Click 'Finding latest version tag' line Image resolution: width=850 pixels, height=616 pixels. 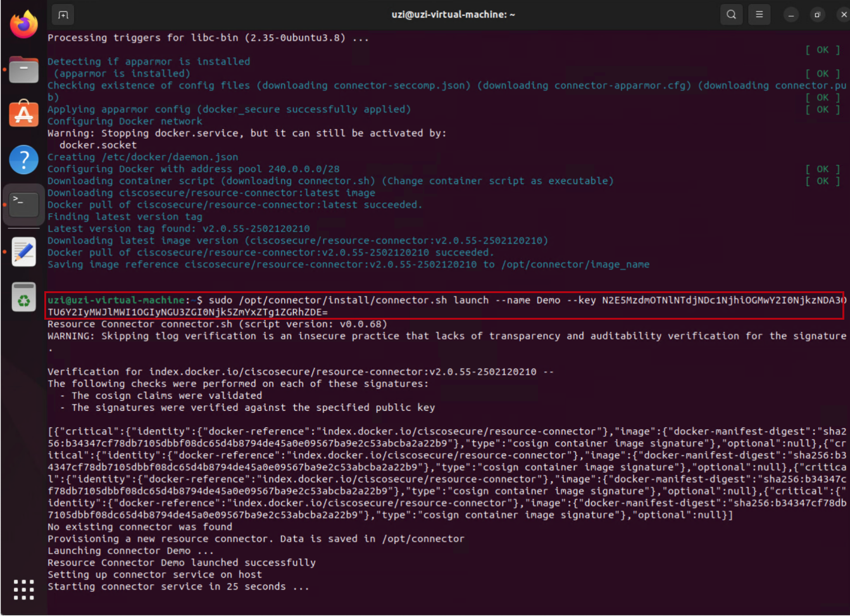coord(125,217)
